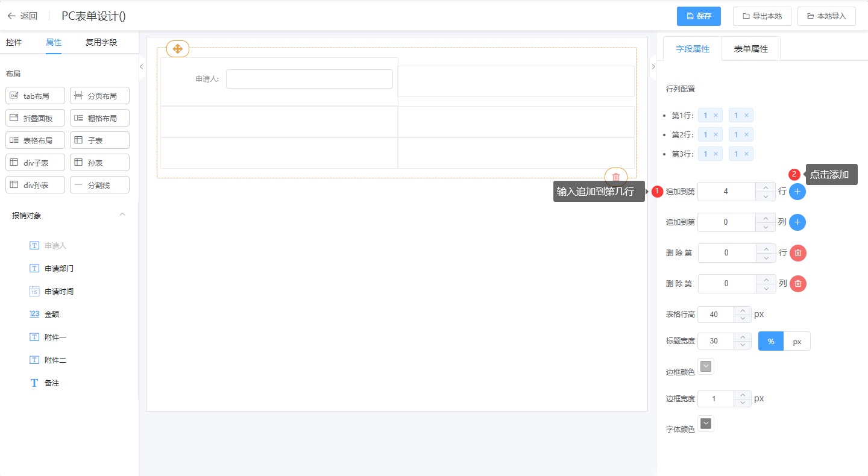Select the 分页布局 layout control
Screen dimensions: 868x476
(99, 96)
